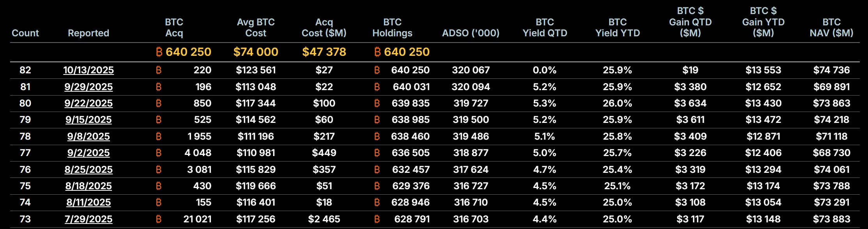Click the ADSO ('000) column header
The width and height of the screenshot is (868, 229).
click(x=471, y=33)
